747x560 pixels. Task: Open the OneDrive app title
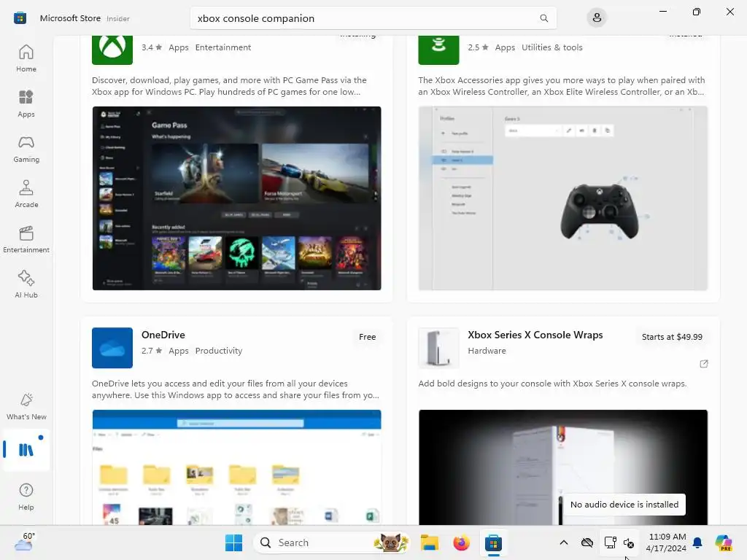(x=163, y=335)
